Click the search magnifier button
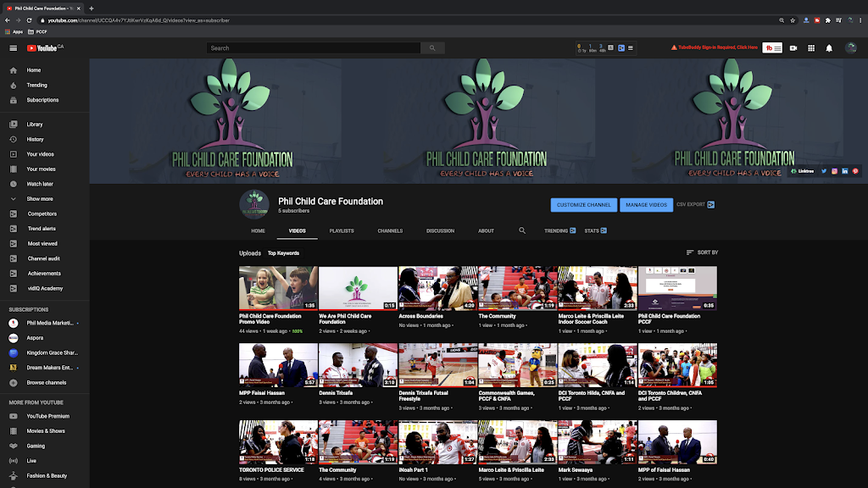The image size is (868, 488). 432,48
